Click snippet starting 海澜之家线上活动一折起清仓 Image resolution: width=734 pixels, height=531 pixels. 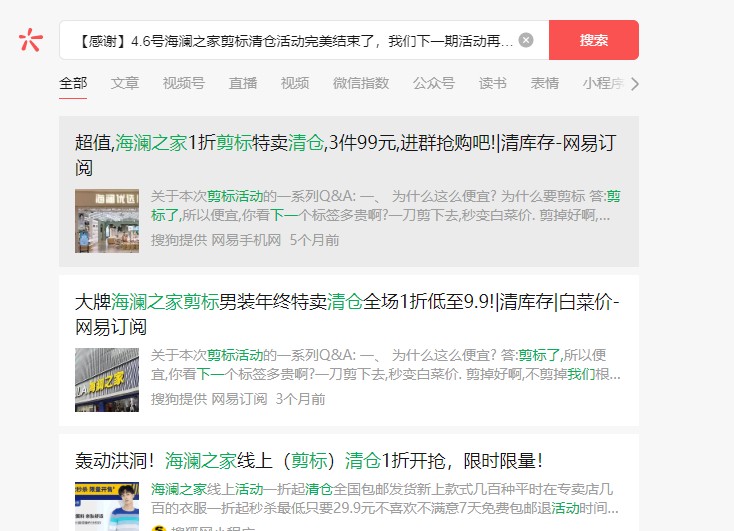384,499
